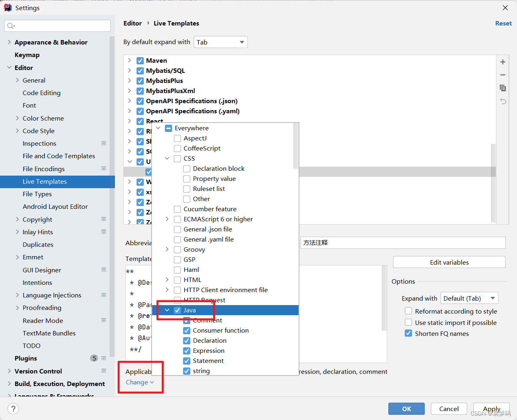
Task: Enable Reformat according to style checkbox
Action: pos(409,311)
